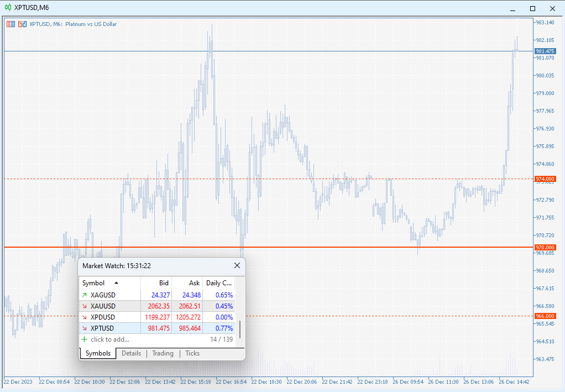Click XAGUSD daily change 0.65%
Viewport: 565px width, 392px height.
click(x=224, y=295)
